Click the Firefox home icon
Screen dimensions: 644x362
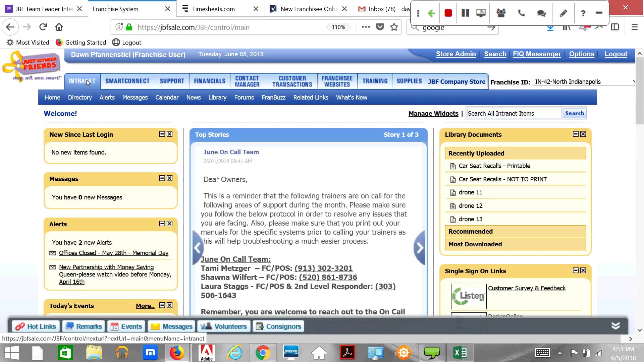(59, 27)
